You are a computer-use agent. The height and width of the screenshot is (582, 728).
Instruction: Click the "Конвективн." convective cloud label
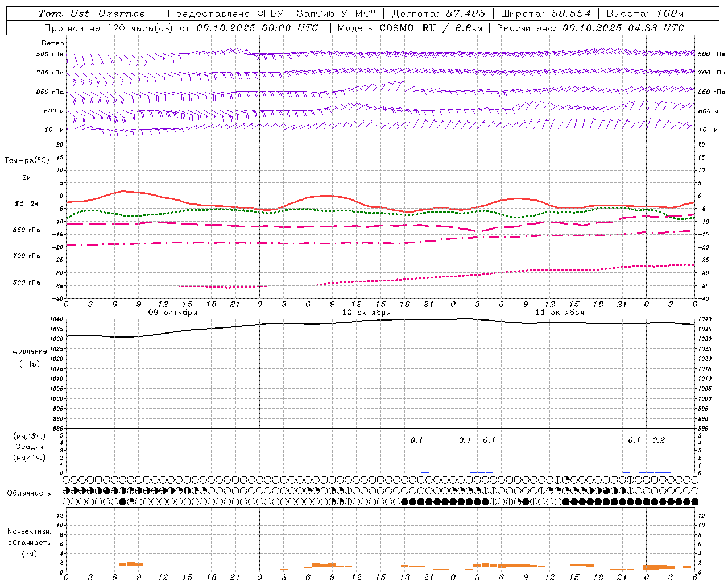point(29,531)
